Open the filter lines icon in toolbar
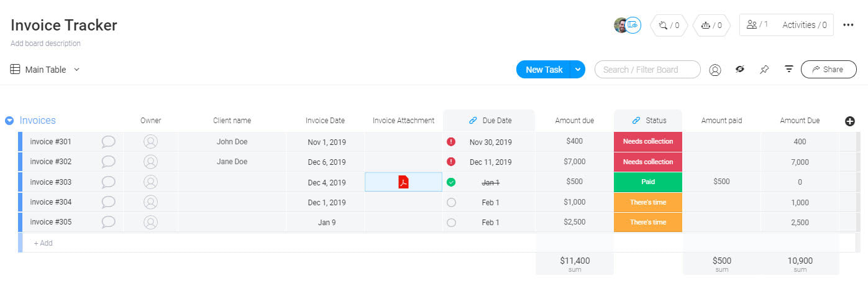868x283 pixels. (789, 70)
